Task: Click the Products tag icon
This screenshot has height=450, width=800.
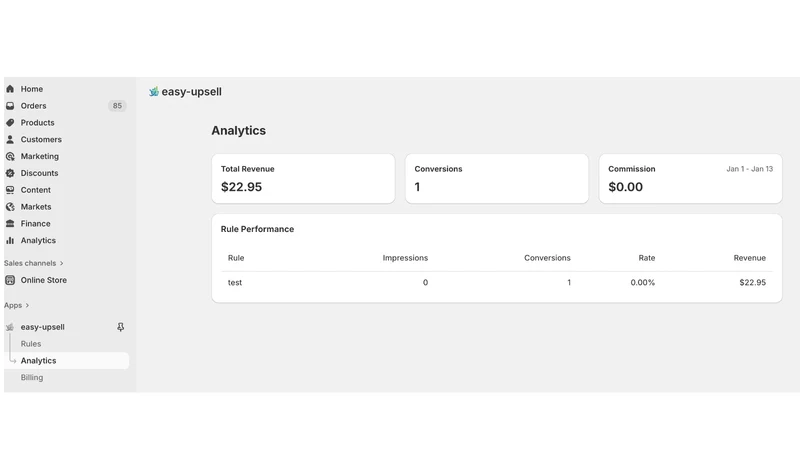Action: tap(10, 122)
